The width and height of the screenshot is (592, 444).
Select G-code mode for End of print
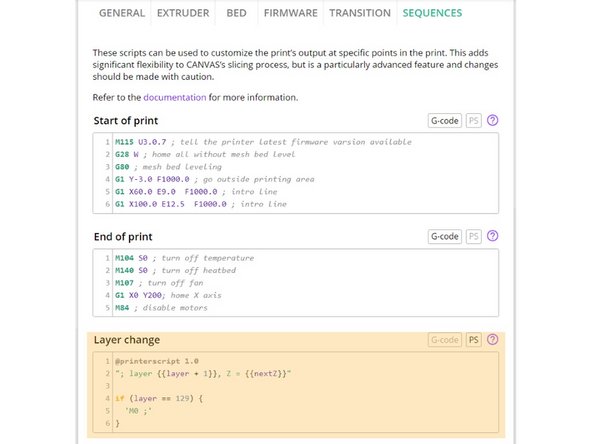click(x=445, y=236)
